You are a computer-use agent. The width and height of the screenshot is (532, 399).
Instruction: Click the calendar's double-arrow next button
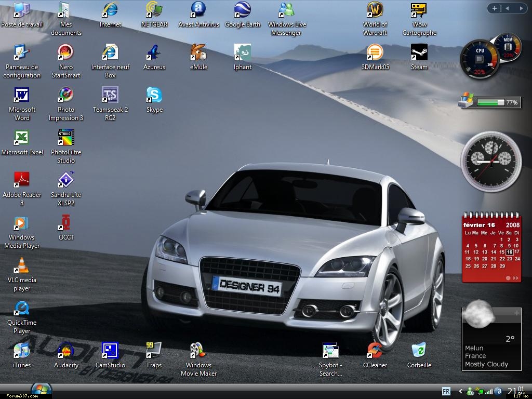tap(516, 278)
